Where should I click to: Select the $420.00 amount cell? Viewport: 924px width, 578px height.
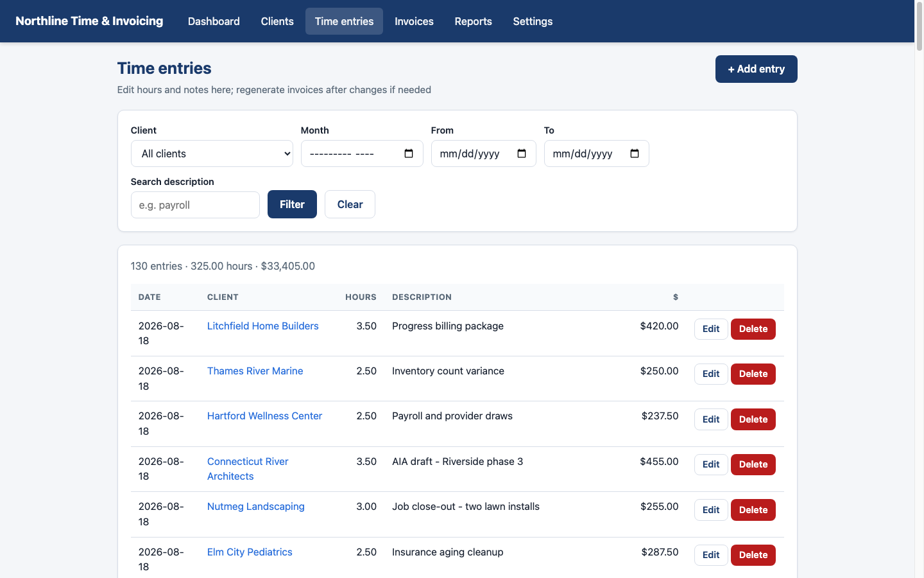pos(659,326)
